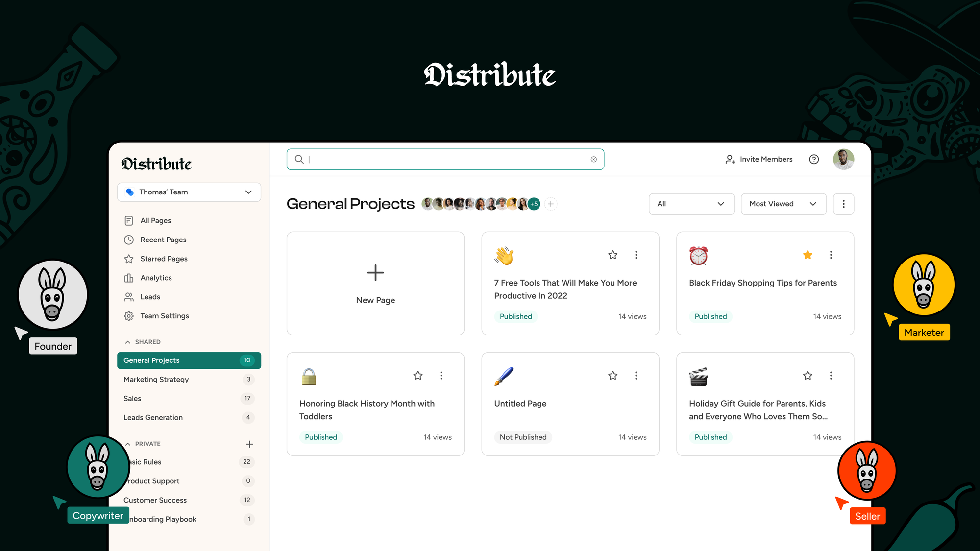
Task: Click the star icon on 7 Free Tools page
Action: point(612,254)
